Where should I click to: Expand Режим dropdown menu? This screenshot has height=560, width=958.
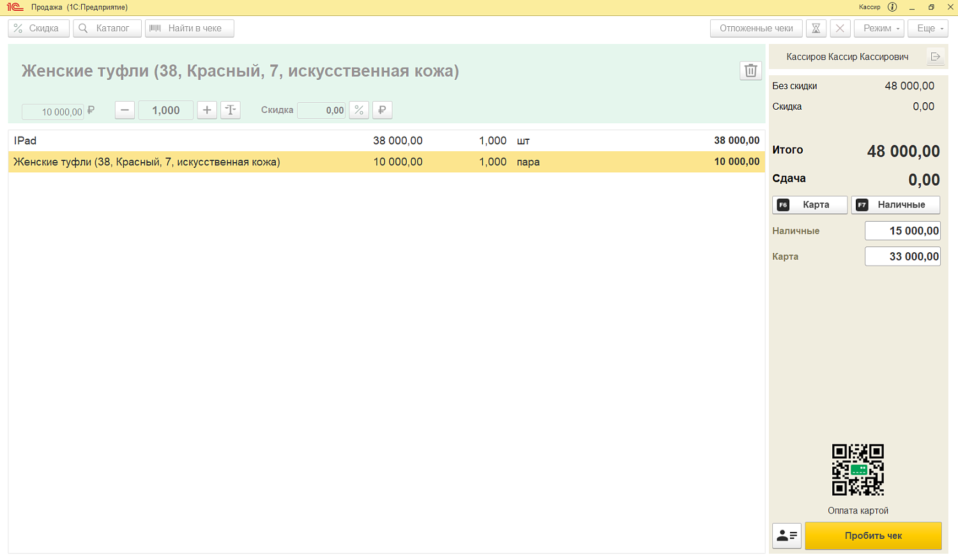[x=880, y=28]
